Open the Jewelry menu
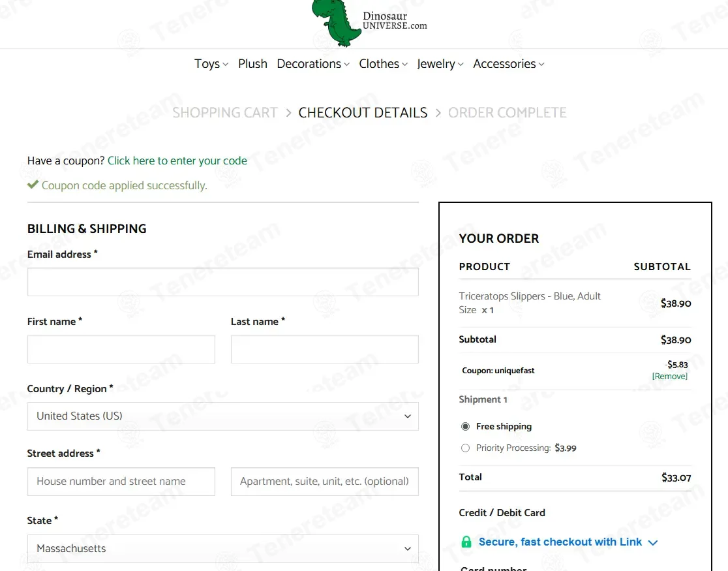Screen dimensions: 728x571 tap(440, 64)
